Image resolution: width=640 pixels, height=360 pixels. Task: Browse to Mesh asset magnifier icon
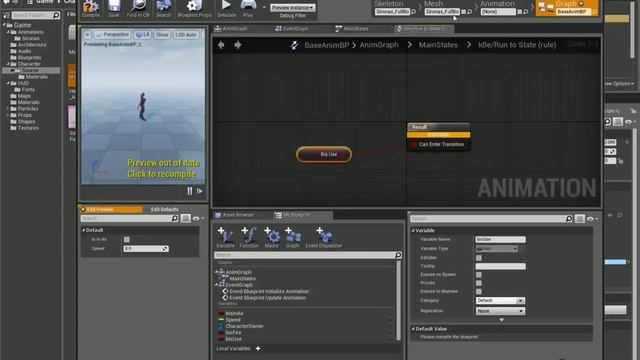pyautogui.click(x=469, y=12)
